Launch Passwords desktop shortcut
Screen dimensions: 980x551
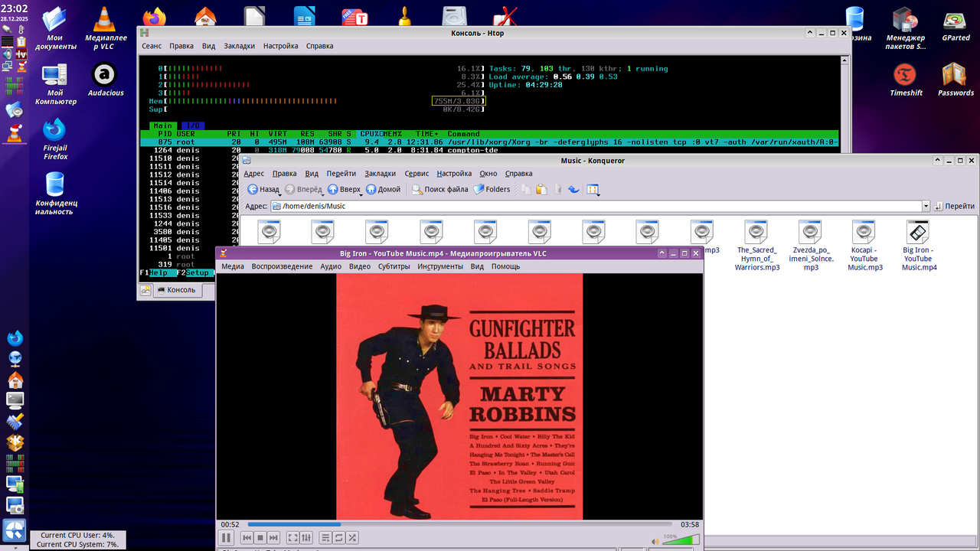pos(955,80)
